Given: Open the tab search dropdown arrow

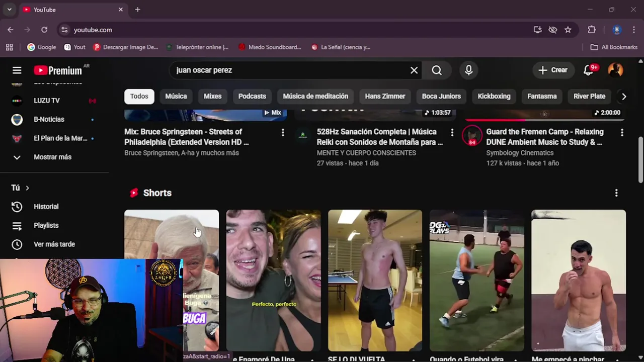Looking at the screenshot, I should coord(9,10).
